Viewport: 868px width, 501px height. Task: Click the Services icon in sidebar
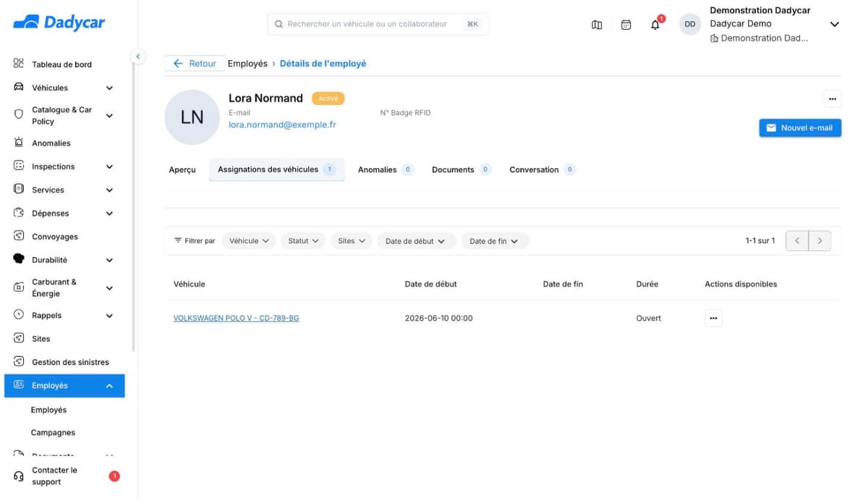coord(19,189)
